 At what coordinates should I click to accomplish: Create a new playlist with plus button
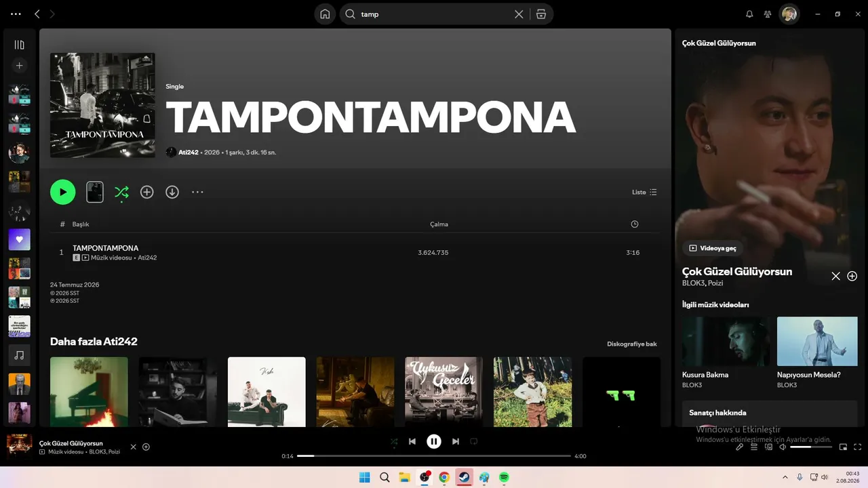click(x=19, y=66)
